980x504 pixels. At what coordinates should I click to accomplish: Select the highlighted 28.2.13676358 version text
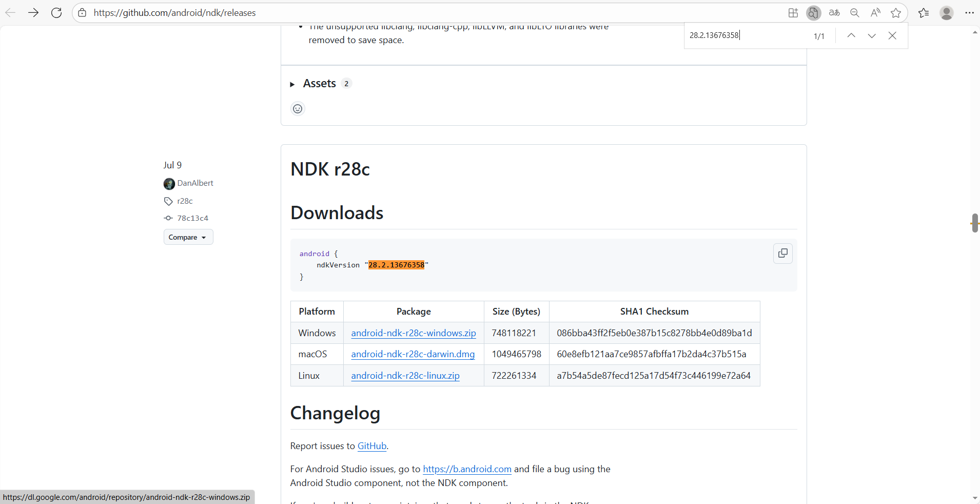tap(396, 265)
